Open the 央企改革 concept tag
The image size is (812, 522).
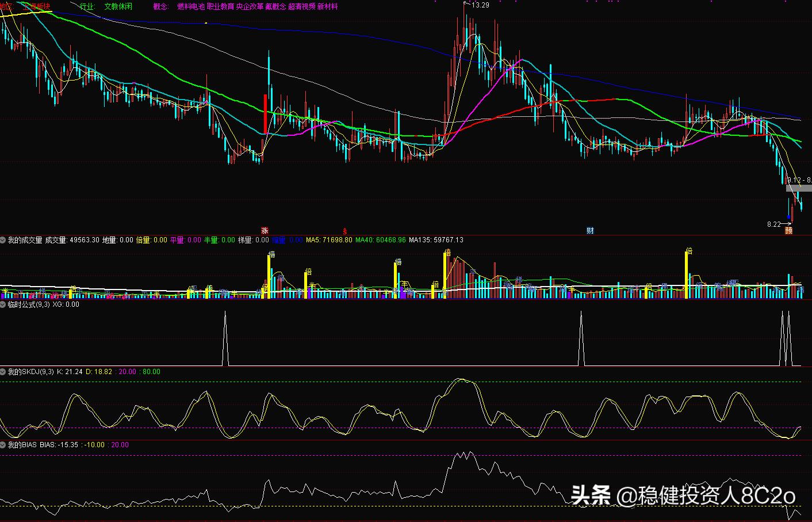tap(250, 7)
